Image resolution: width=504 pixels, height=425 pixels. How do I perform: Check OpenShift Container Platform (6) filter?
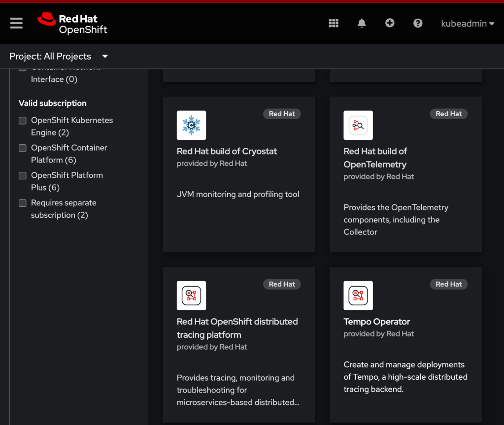[x=23, y=148]
